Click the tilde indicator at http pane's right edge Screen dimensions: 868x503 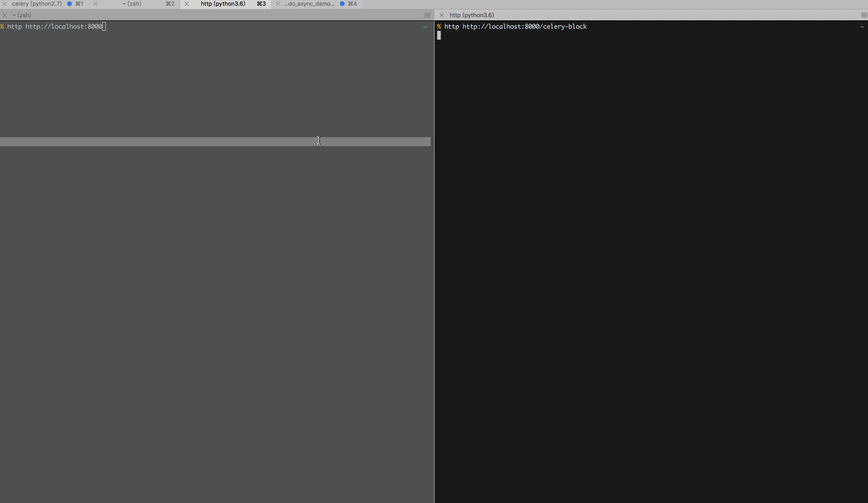(x=862, y=28)
